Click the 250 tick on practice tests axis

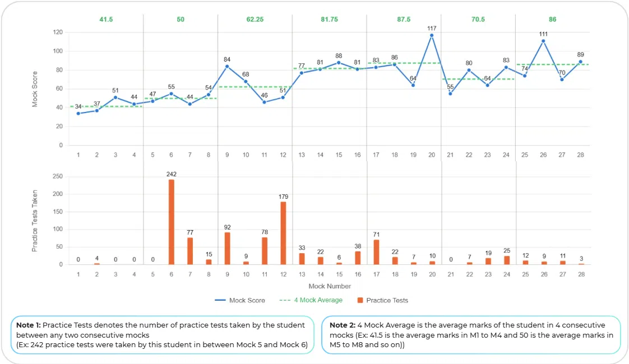pyautogui.click(x=58, y=176)
